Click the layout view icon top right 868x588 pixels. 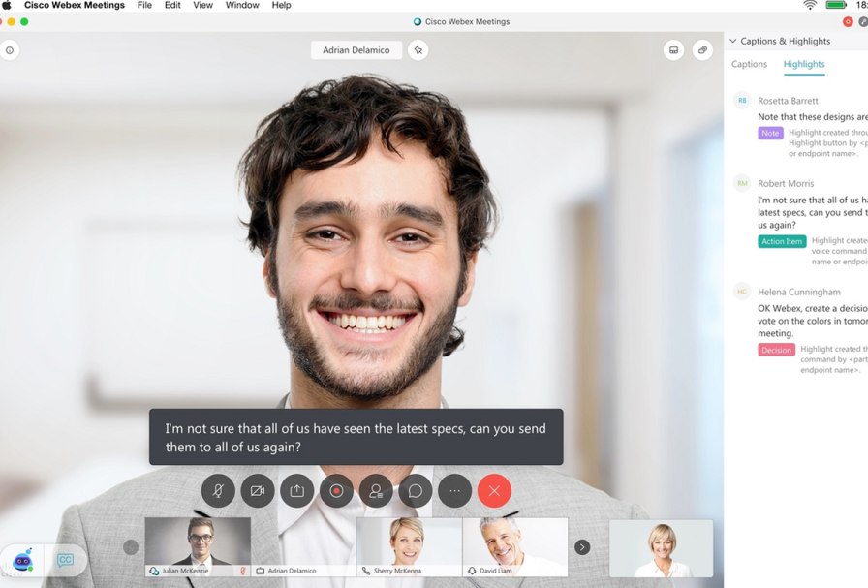click(673, 50)
